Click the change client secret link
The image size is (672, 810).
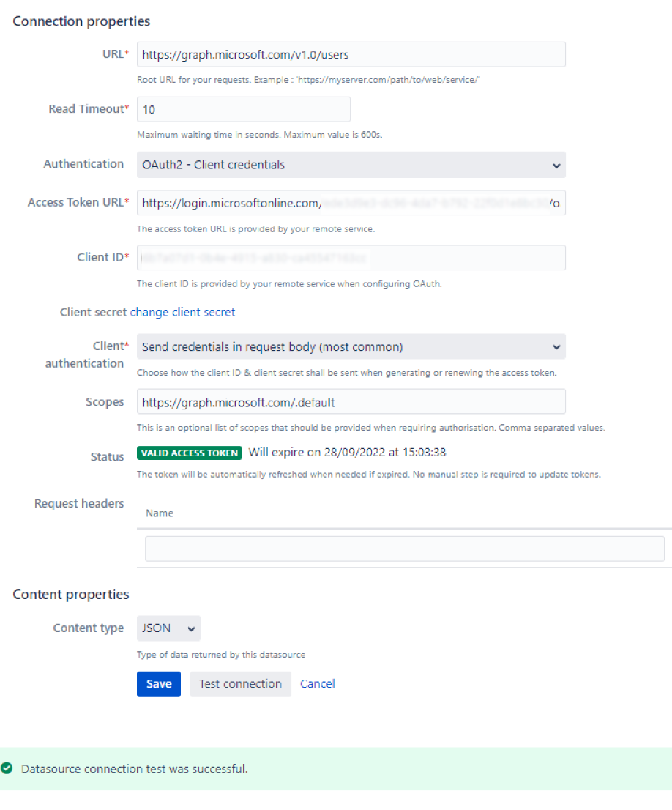(x=182, y=312)
